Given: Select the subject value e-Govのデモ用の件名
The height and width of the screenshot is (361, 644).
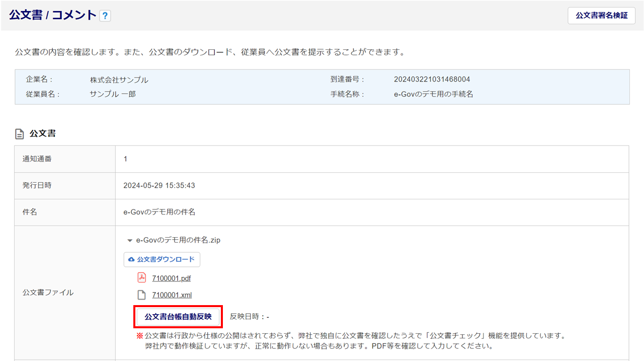Looking at the screenshot, I should (x=159, y=212).
